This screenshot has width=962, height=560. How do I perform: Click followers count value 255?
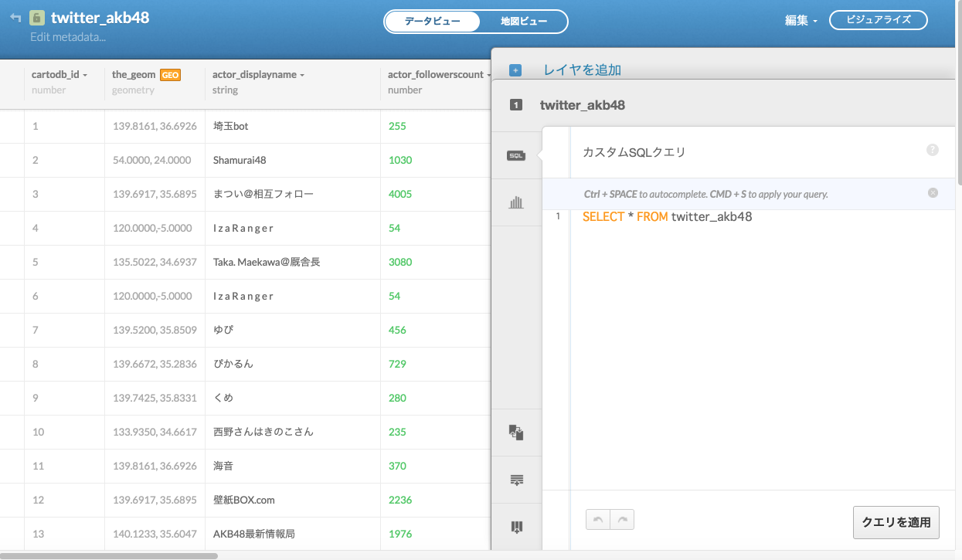(x=397, y=126)
